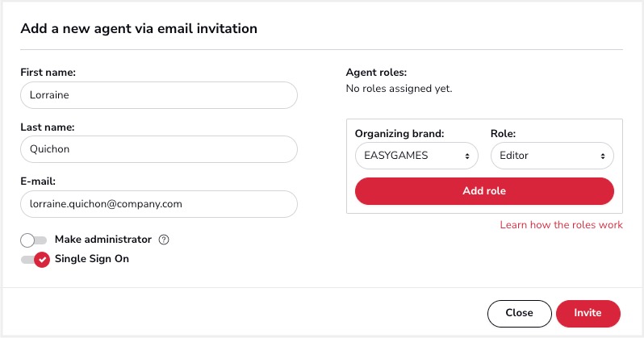
Task: Dismiss the dialog with the Close button
Action: 519,313
